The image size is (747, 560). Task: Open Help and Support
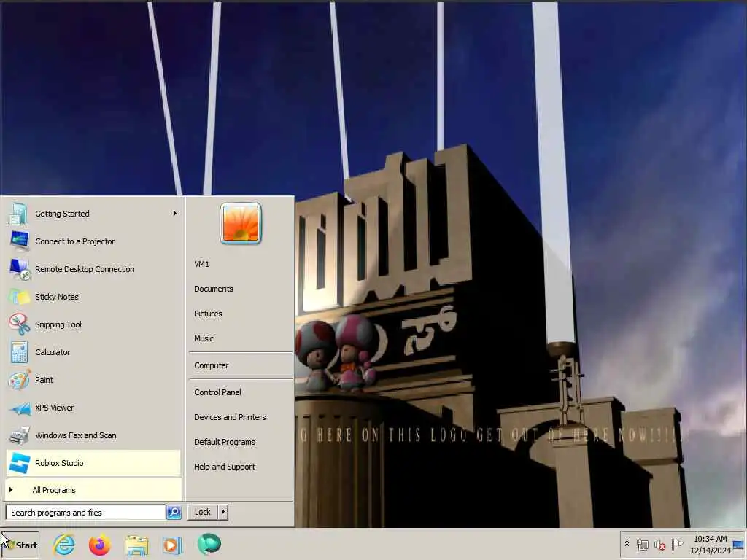click(225, 467)
